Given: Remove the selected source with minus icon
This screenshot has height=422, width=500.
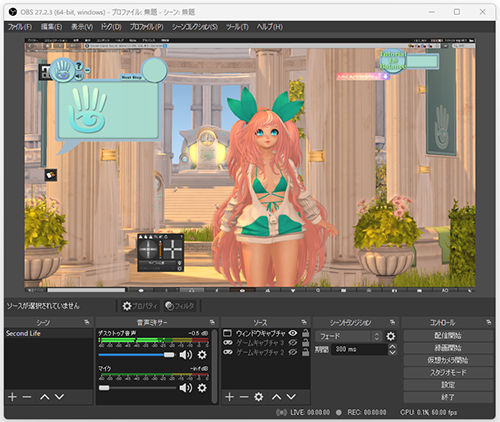Looking at the screenshot, I should 244,397.
